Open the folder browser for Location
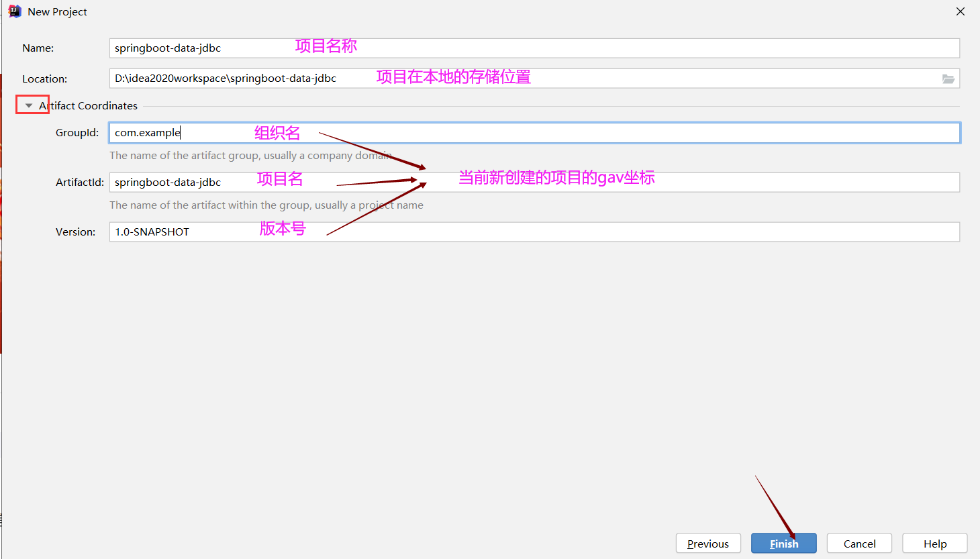The width and height of the screenshot is (980, 559). click(x=948, y=79)
